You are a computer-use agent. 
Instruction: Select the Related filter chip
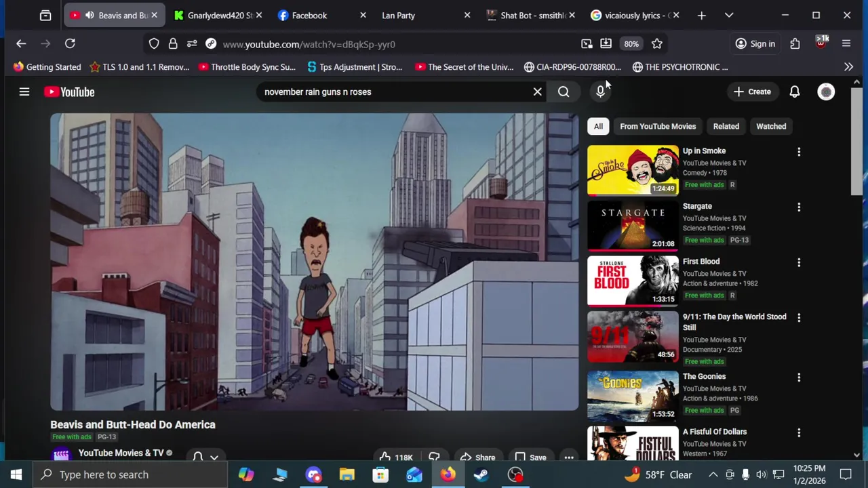click(x=726, y=126)
